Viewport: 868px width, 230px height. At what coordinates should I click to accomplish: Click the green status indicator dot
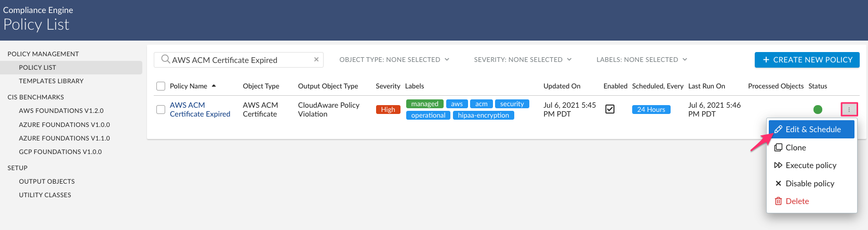(x=818, y=109)
